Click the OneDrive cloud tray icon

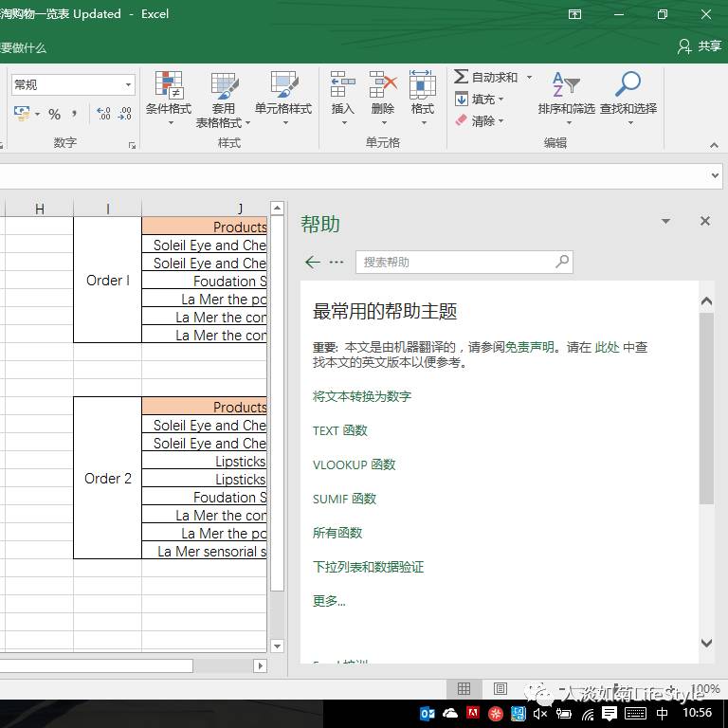coord(450,713)
